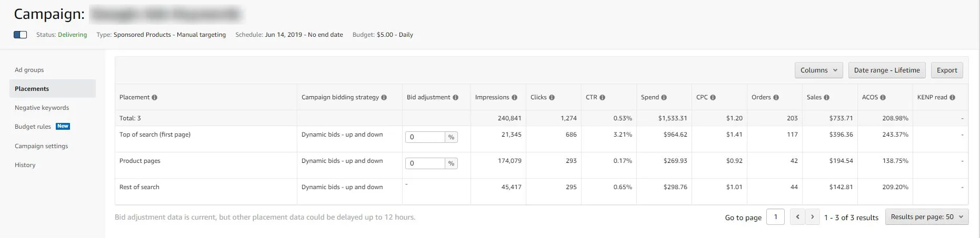980x238 pixels.
Task: Toggle the campaign status switch
Action: point(21,35)
